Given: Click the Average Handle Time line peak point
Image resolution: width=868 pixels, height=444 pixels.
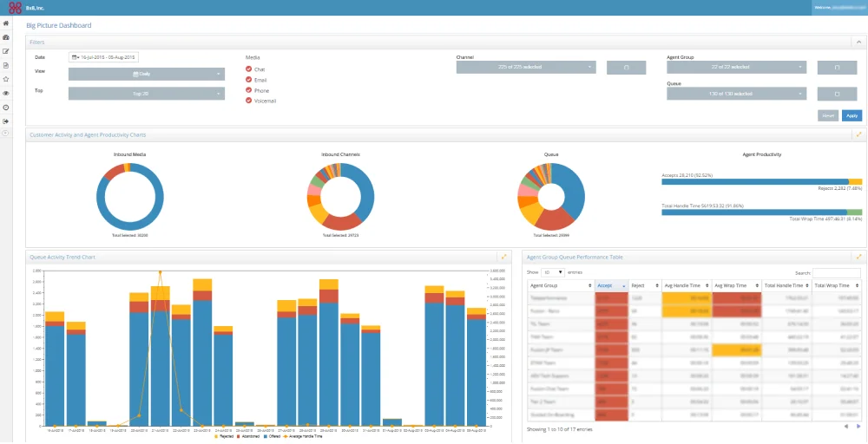Looking at the screenshot, I should [160, 272].
